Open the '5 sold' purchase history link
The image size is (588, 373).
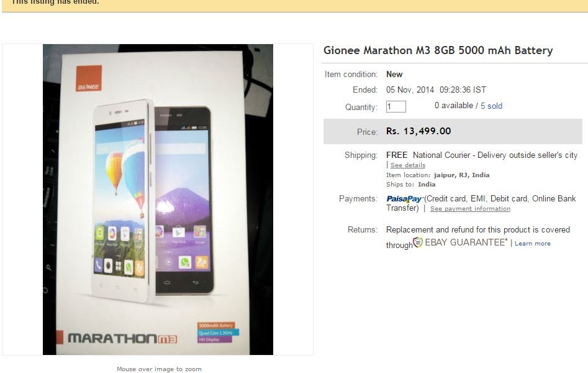[491, 106]
